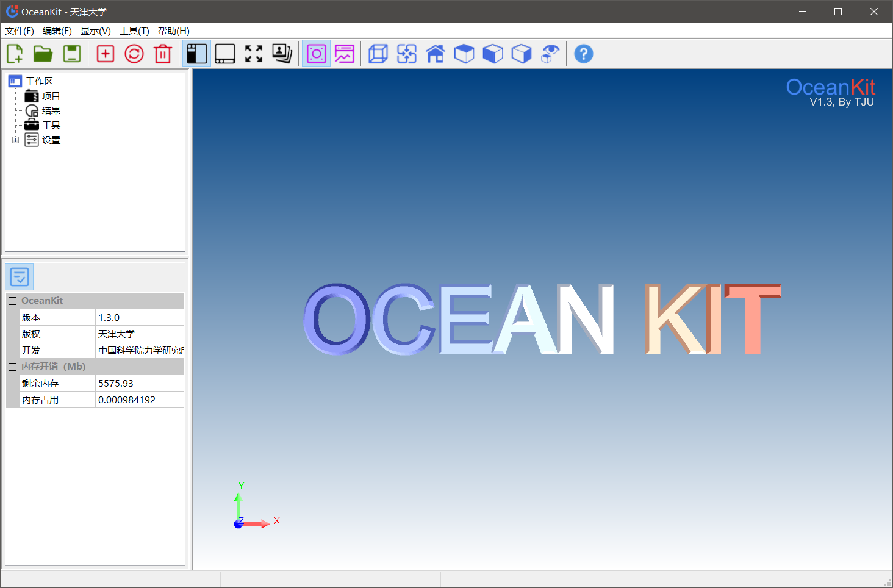Click the 版本 value 1.3.0

click(x=140, y=317)
